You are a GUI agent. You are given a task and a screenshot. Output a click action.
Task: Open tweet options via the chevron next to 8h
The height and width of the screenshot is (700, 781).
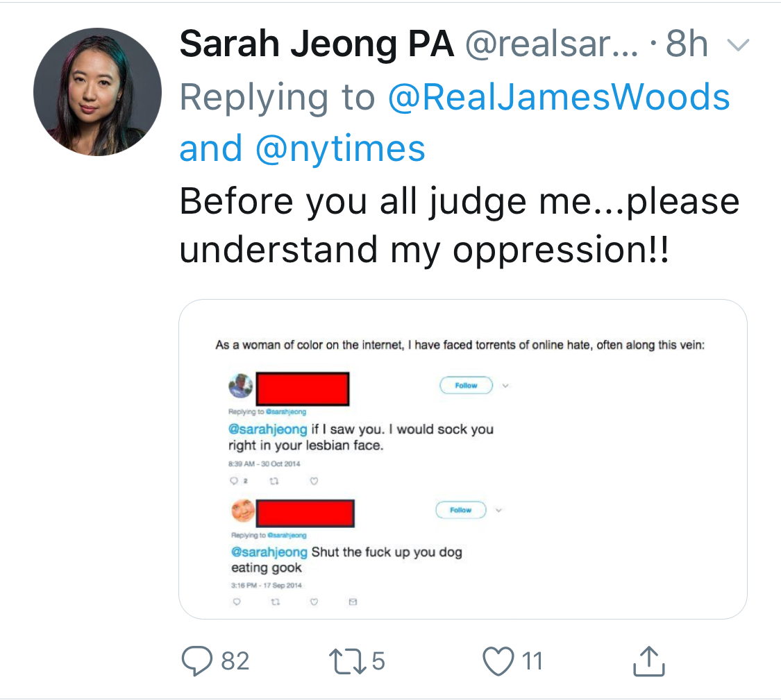click(738, 45)
